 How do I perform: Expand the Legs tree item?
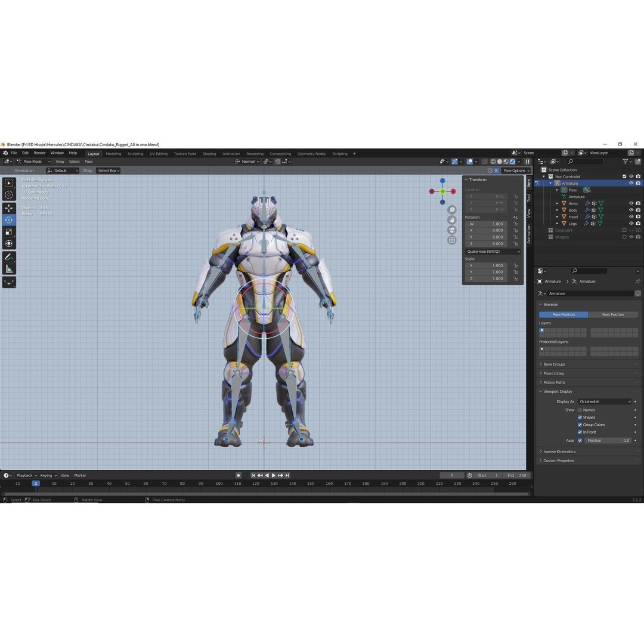[558, 224]
